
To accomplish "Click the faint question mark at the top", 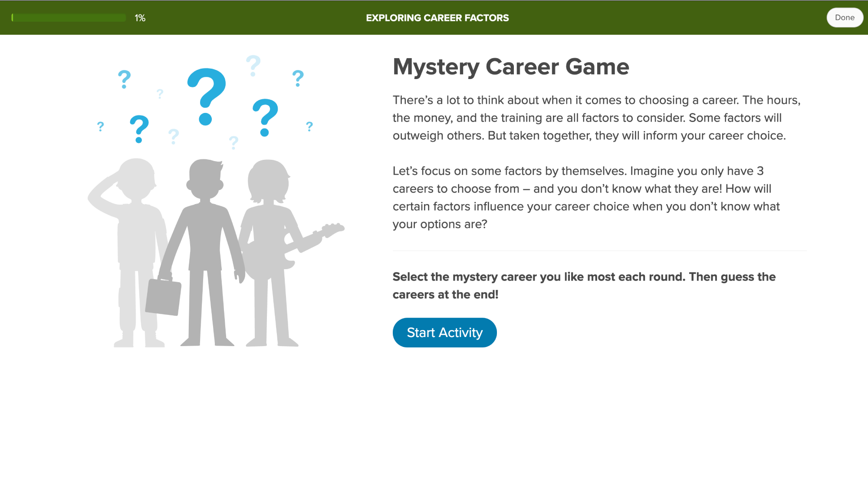I will tap(253, 66).
